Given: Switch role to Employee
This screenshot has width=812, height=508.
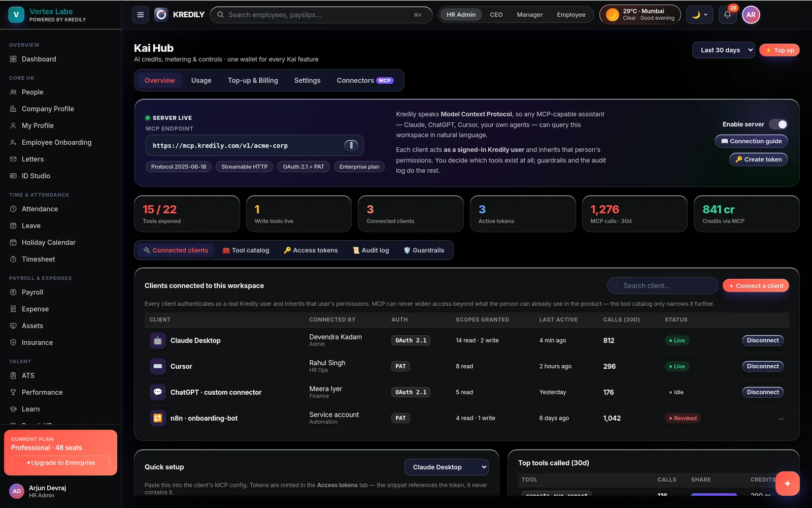Looking at the screenshot, I should (x=571, y=15).
